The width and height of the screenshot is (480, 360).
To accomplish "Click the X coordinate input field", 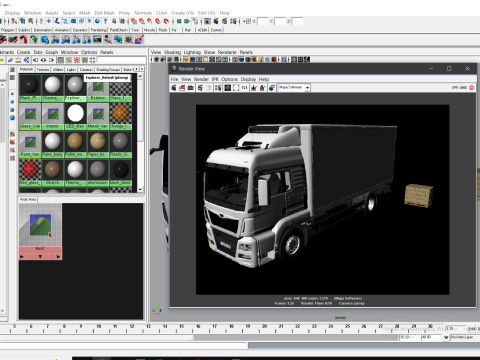I will click(263, 21).
